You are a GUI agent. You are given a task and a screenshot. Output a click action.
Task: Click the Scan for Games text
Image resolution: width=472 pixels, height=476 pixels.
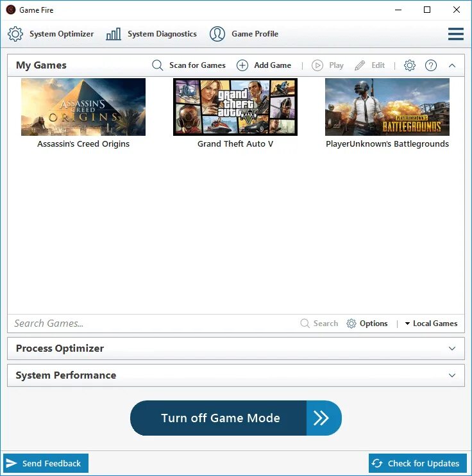pos(198,65)
